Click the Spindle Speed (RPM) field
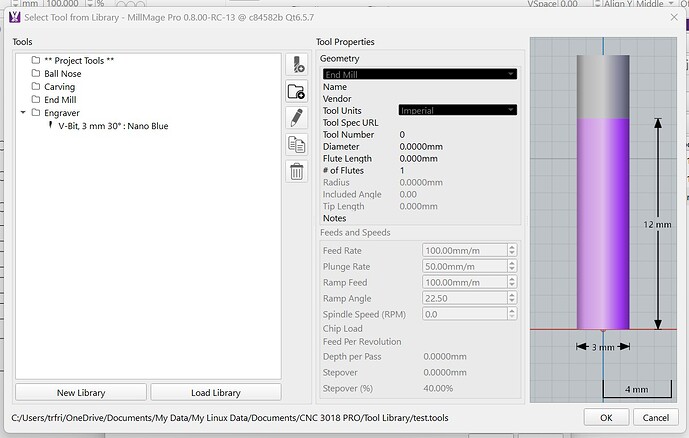This screenshot has height=438, width=689. point(463,314)
